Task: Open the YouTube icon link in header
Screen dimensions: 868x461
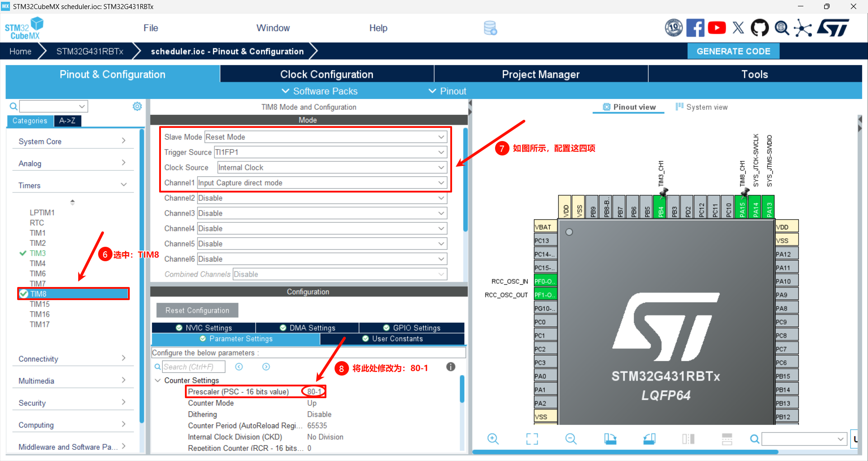Action: coord(717,28)
